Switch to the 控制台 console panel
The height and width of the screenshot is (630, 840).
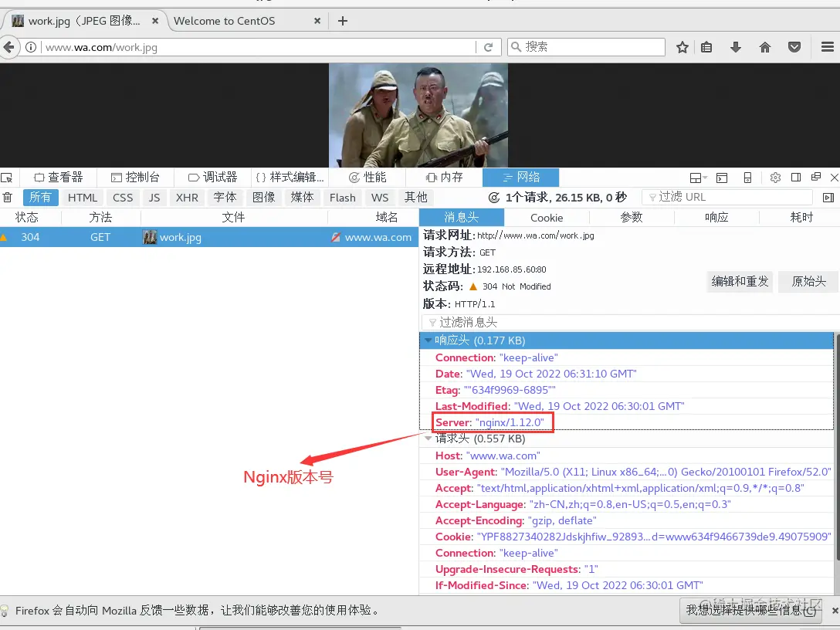[136, 177]
